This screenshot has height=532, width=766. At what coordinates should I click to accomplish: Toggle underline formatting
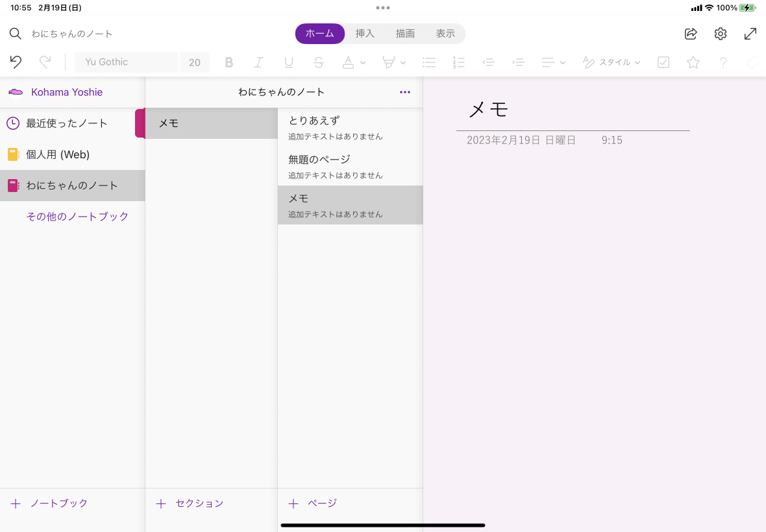(x=289, y=62)
